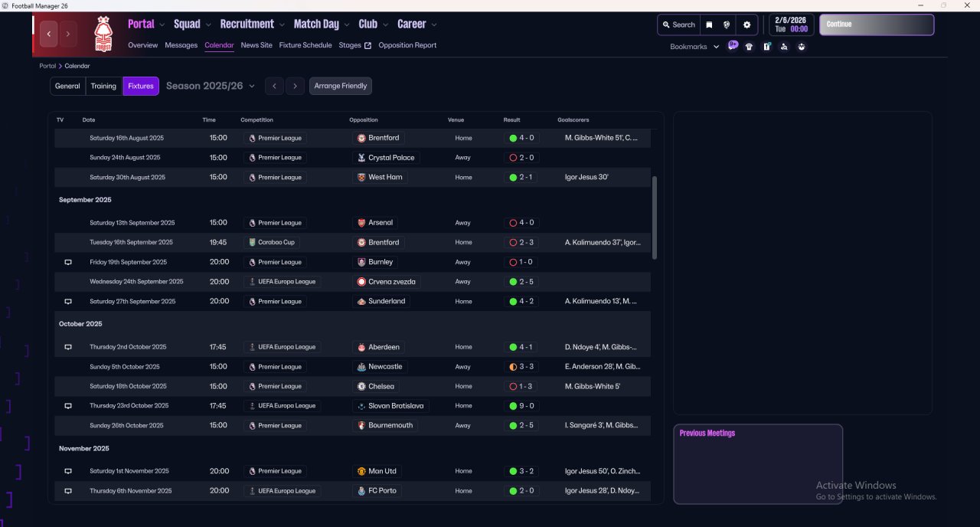Viewport: 980px width, 527px height.
Task: Open the staff group bookmark icon
Action: point(802,47)
